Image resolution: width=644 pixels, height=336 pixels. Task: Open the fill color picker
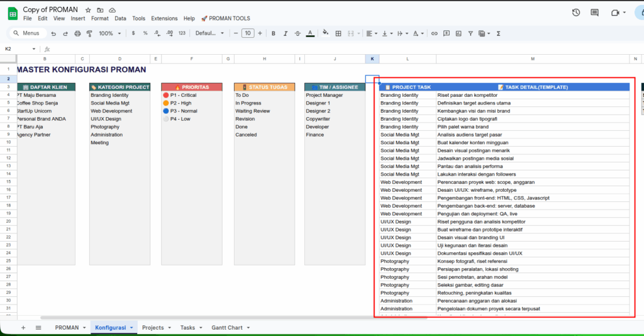pos(325,33)
